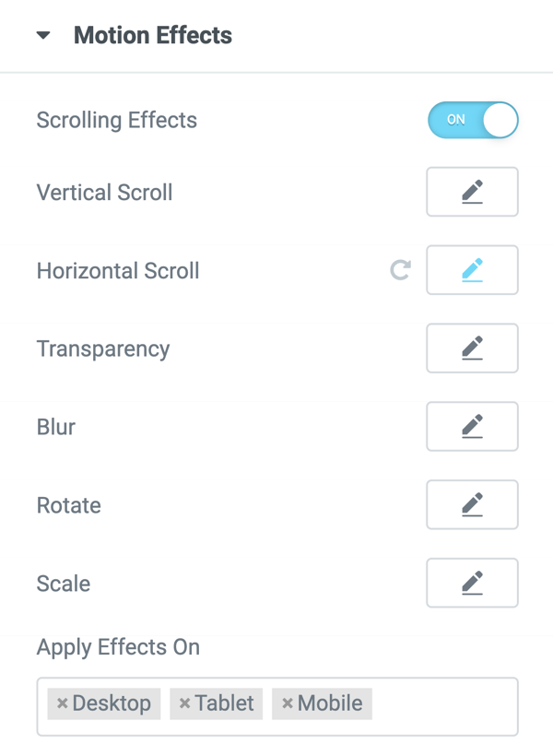Edit Blur effect settings
This screenshot has width=553, height=756.
point(472,426)
